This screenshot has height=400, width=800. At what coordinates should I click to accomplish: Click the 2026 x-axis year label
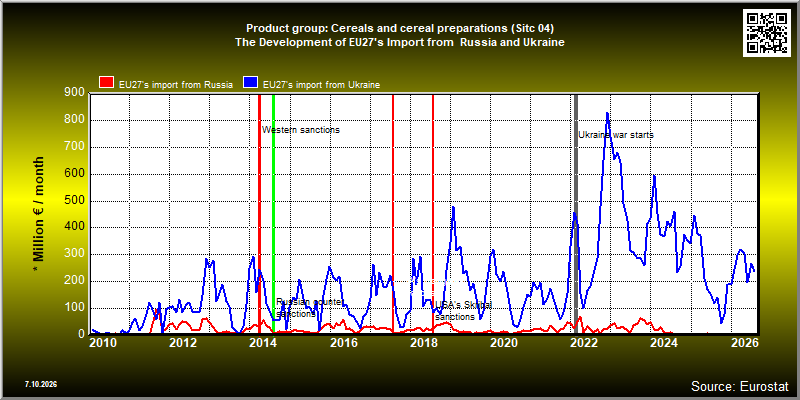(744, 343)
